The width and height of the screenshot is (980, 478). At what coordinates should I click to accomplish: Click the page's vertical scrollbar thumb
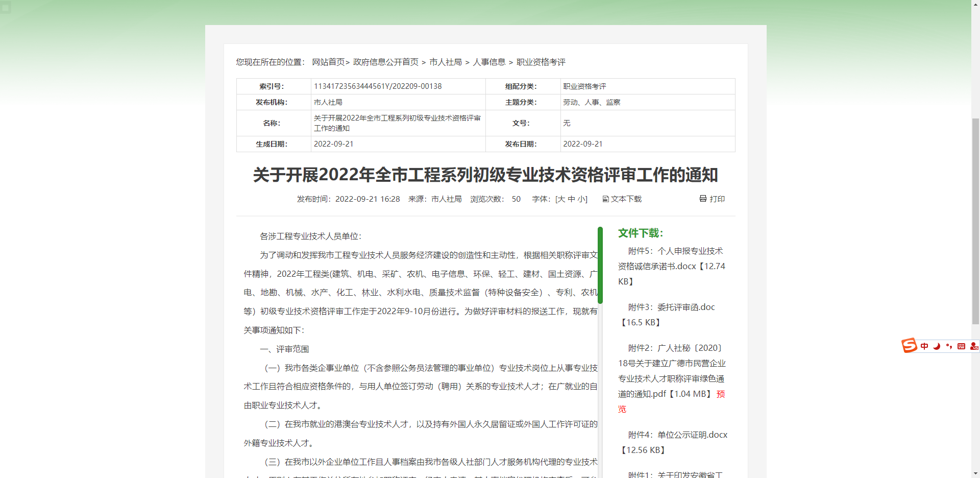[975, 221]
